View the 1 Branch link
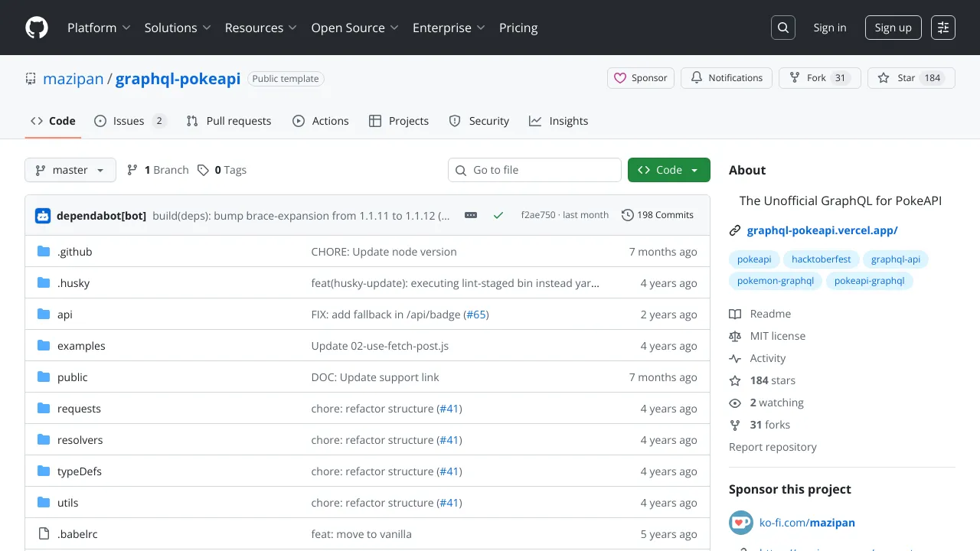This screenshot has width=980, height=551. pyautogui.click(x=158, y=170)
